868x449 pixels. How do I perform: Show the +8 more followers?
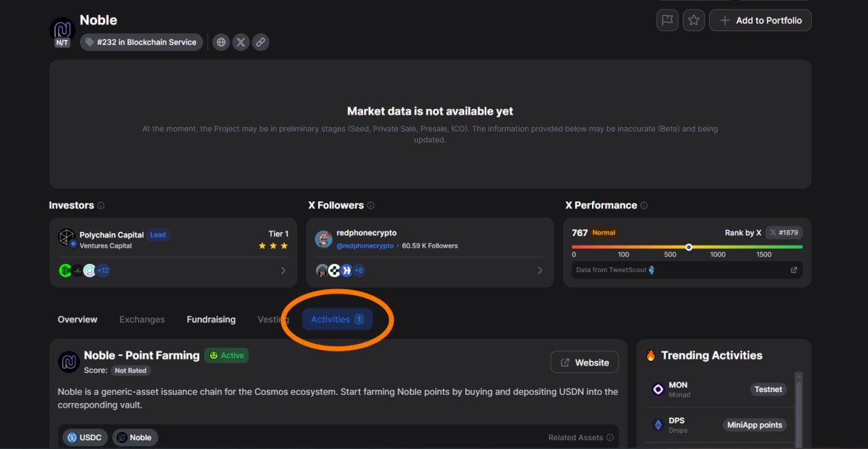(359, 271)
